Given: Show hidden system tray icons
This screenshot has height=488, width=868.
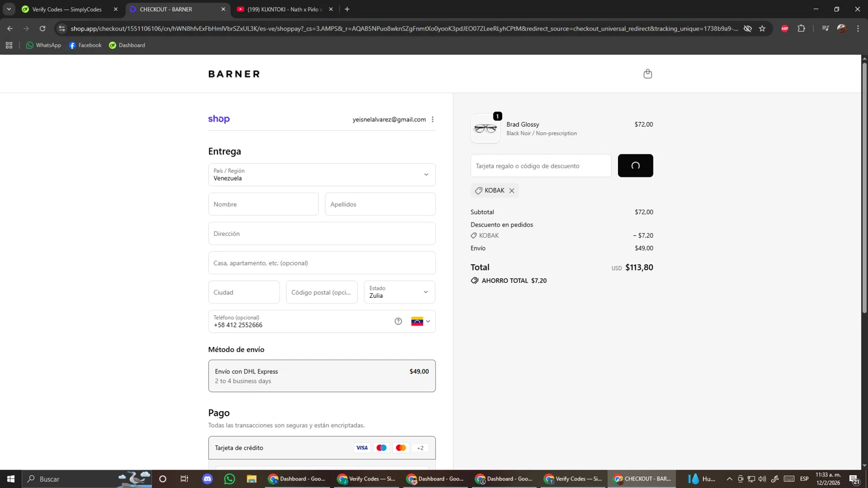Looking at the screenshot, I should [730, 479].
